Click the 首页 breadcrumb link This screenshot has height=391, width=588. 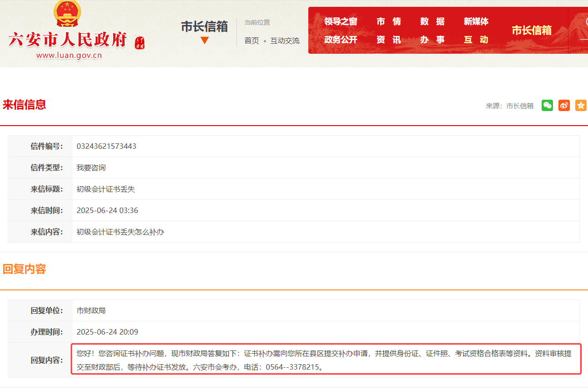(x=251, y=40)
